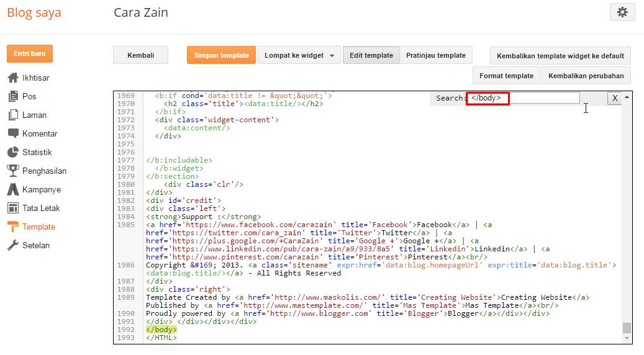Click the </HTML> tag on line 1993

click(x=161, y=338)
